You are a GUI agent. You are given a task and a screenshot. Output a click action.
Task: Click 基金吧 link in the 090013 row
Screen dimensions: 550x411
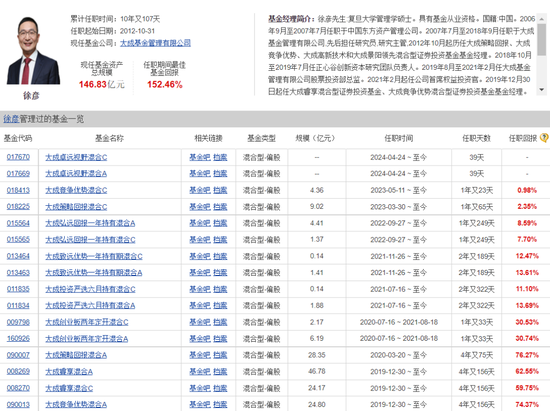point(200,404)
